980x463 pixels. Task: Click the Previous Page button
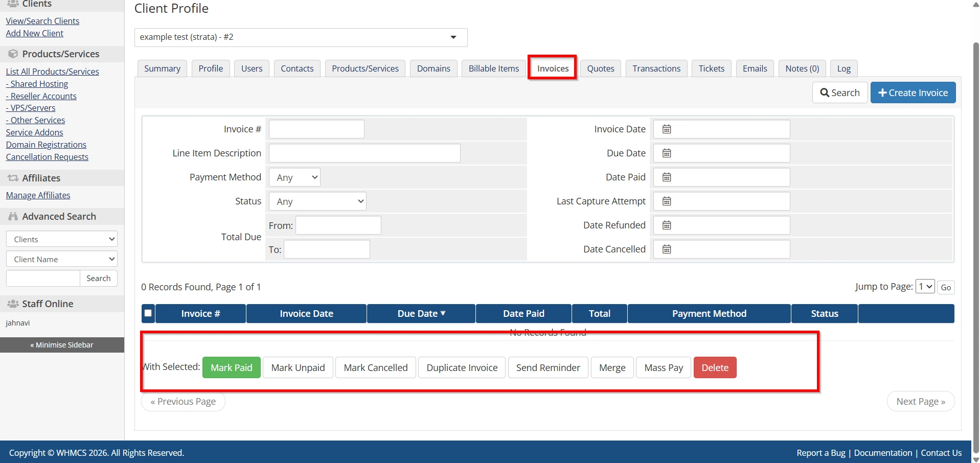click(183, 402)
